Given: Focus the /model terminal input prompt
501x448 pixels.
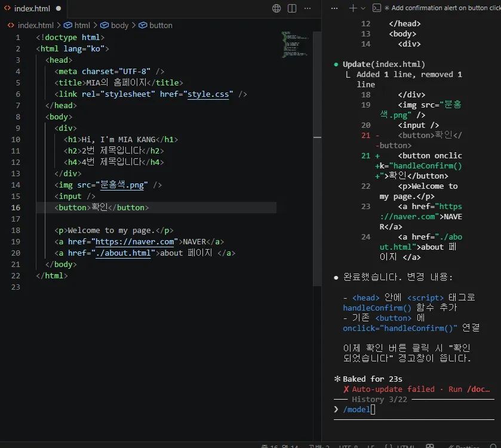Looking at the screenshot, I should click(414, 410).
